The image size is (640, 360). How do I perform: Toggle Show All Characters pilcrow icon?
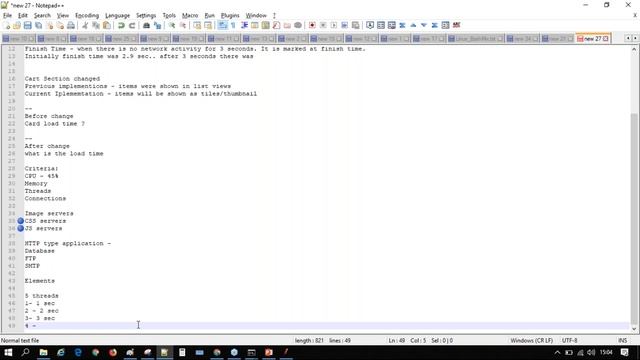click(x=233, y=25)
